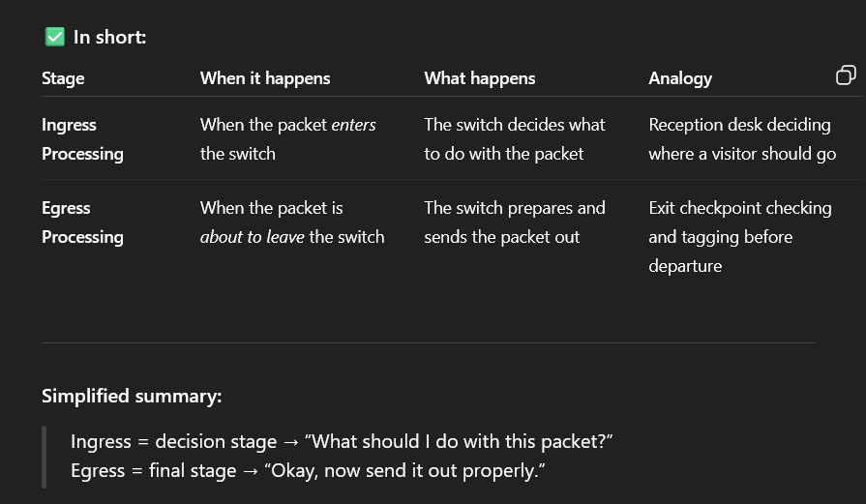Click the "Simplified summary:" heading

(x=132, y=396)
